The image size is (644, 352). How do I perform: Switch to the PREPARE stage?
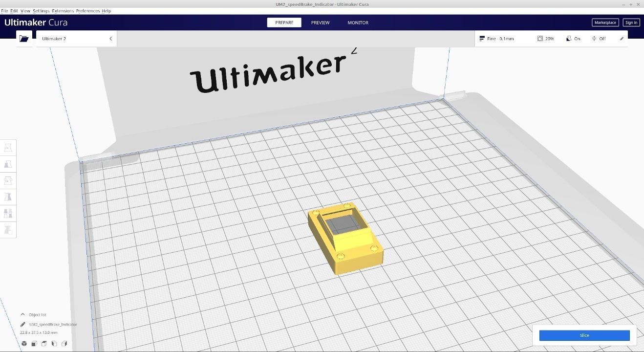[x=284, y=22]
